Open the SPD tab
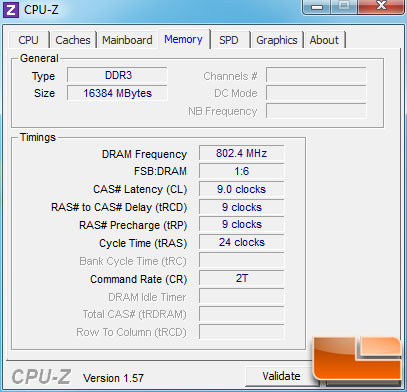 point(229,40)
